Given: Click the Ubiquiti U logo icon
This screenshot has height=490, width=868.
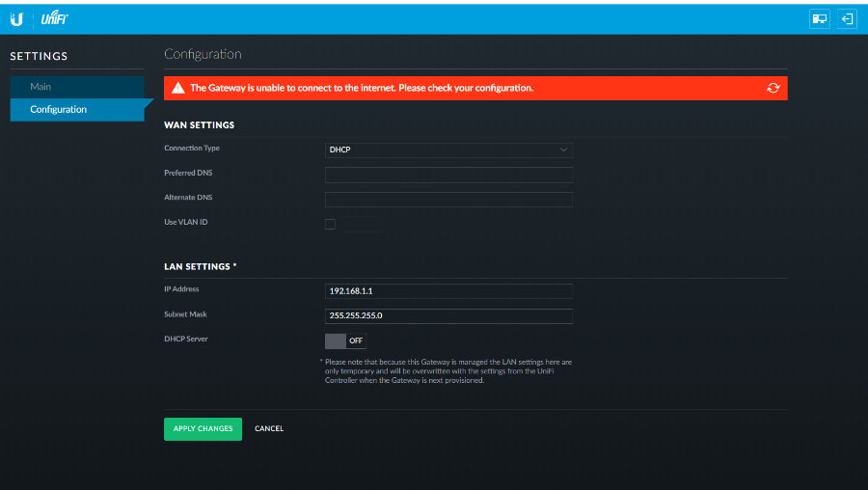Looking at the screenshot, I should click(16, 19).
